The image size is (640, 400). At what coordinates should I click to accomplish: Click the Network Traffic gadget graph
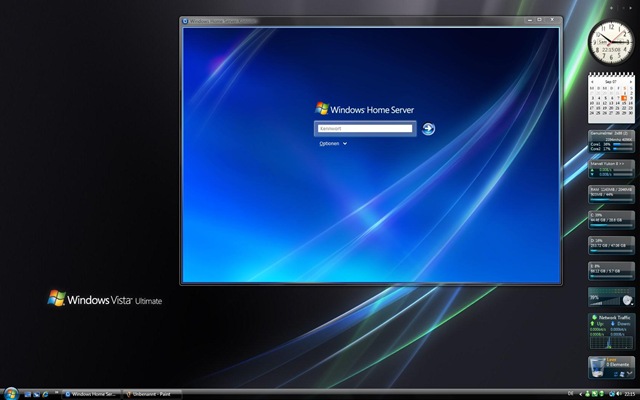[x=611, y=342]
